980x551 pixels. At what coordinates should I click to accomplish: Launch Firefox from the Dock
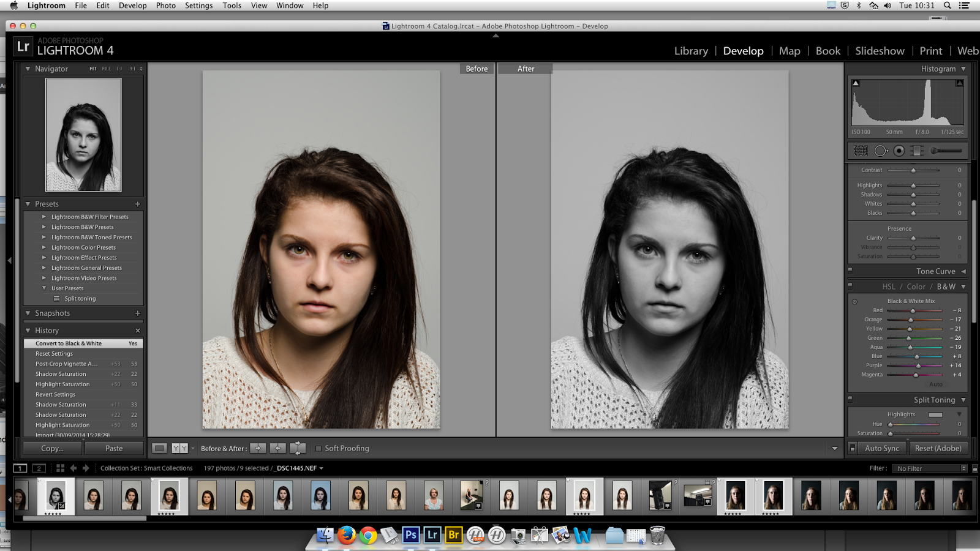(347, 534)
